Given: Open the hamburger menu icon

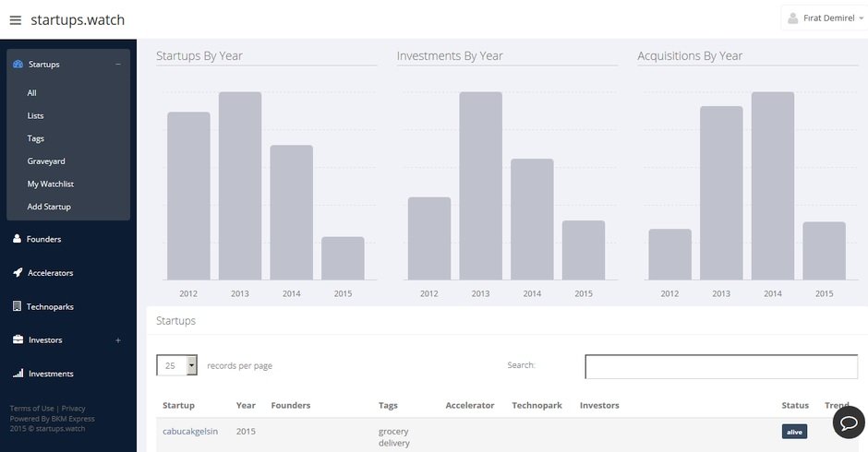Looking at the screenshot, I should click(x=15, y=20).
